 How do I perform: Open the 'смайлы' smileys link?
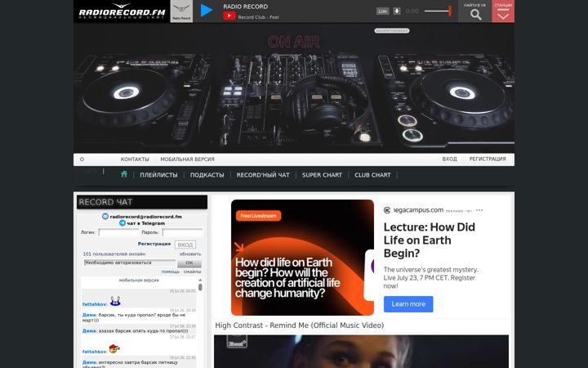193,272
